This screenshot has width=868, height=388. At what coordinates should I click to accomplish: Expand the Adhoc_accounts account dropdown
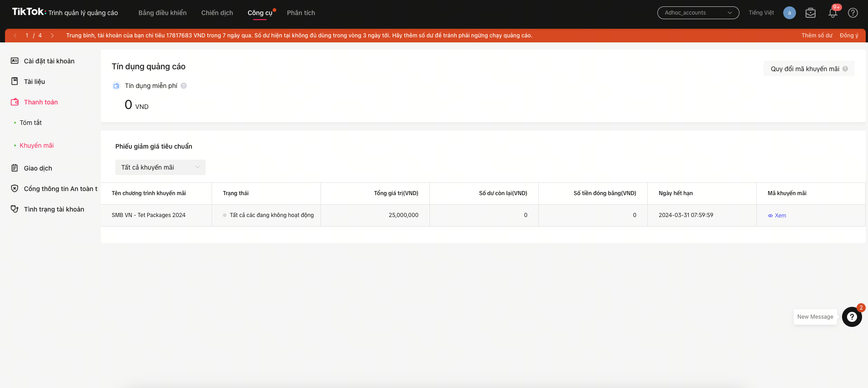[x=698, y=13]
